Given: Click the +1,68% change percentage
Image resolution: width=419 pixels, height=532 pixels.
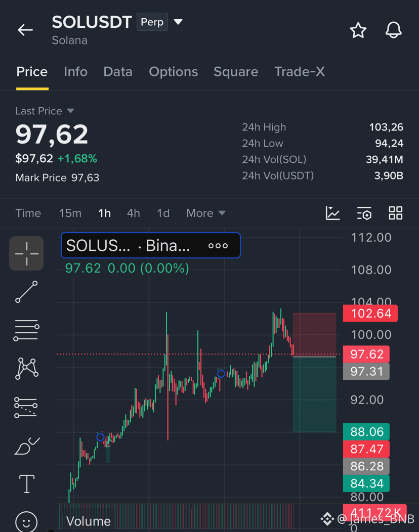Looking at the screenshot, I should coord(77,158).
